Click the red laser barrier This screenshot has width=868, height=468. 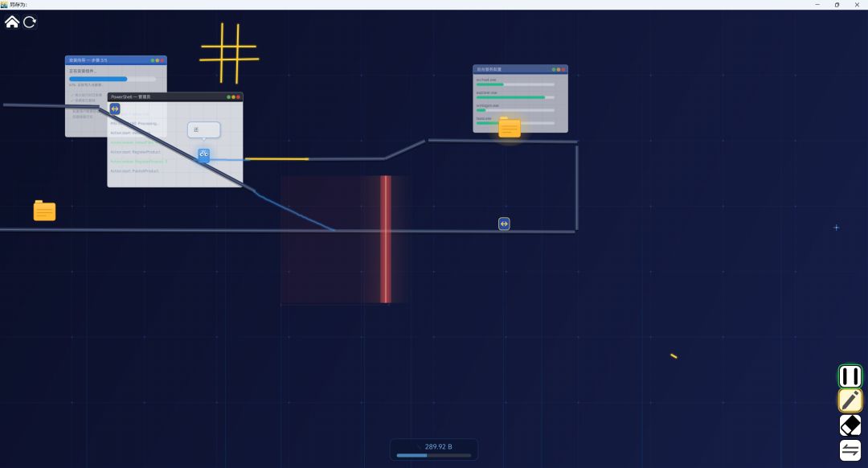pos(386,240)
